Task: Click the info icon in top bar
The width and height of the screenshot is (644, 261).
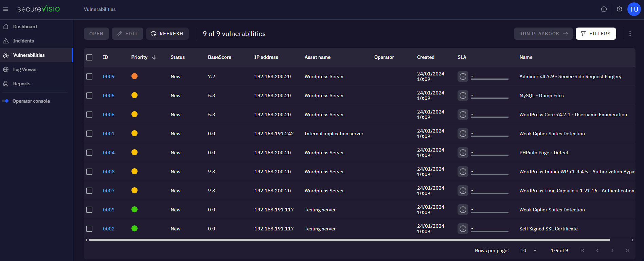Action: 604,9
